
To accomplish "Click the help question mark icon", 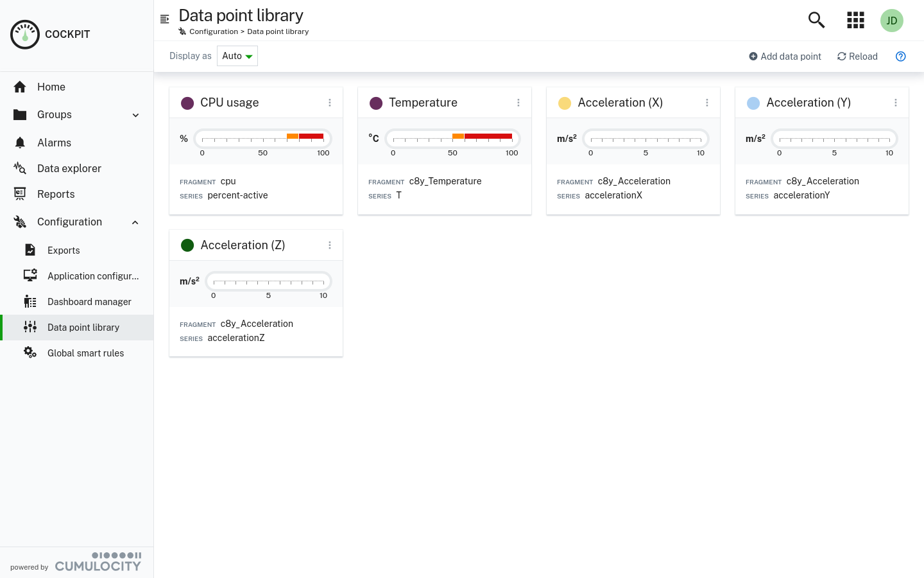I will pos(901,57).
